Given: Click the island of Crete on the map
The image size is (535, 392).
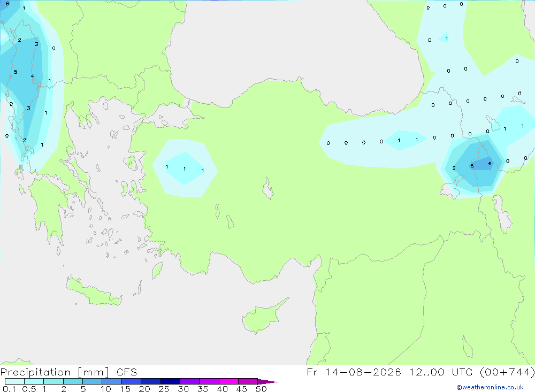Looking at the screenshot, I should point(93,291).
